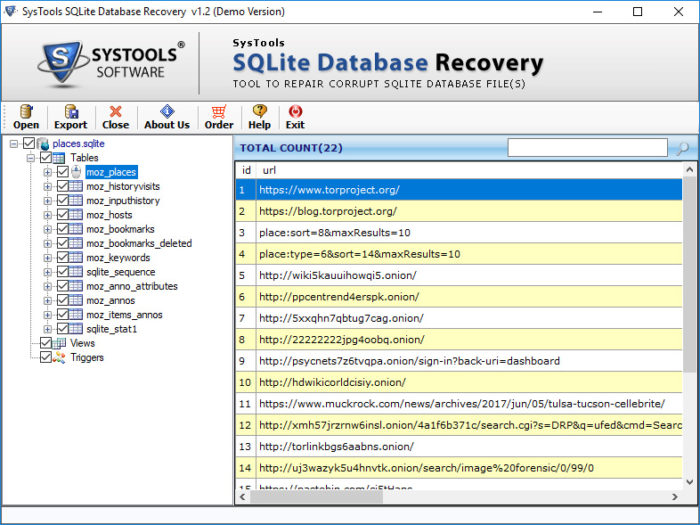Viewport: 700px width, 525px height.
Task: Open Help from the toolbar
Action: coord(259,111)
